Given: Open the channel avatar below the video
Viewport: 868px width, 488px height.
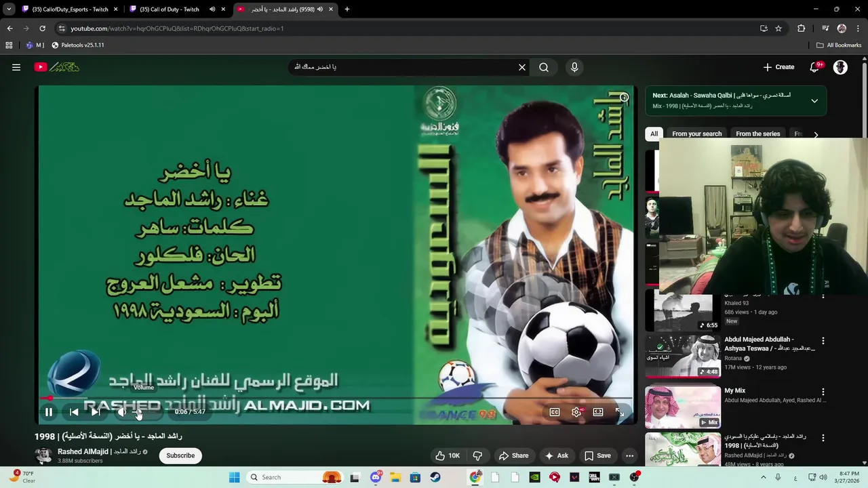Looking at the screenshot, I should [x=43, y=455].
